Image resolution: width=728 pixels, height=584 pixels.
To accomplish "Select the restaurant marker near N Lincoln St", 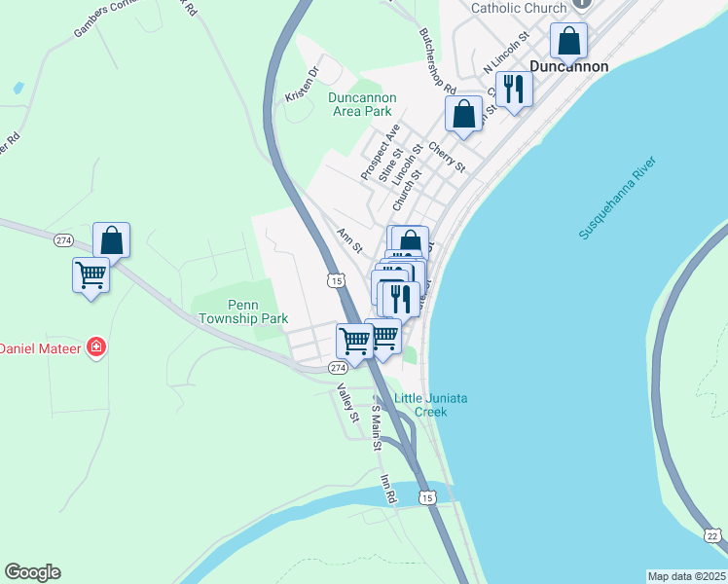I will [514, 92].
